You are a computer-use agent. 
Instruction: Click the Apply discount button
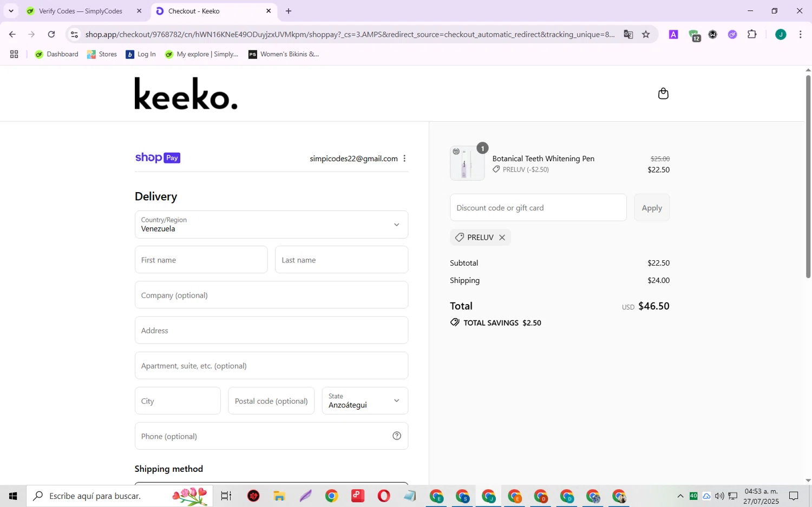(x=652, y=208)
